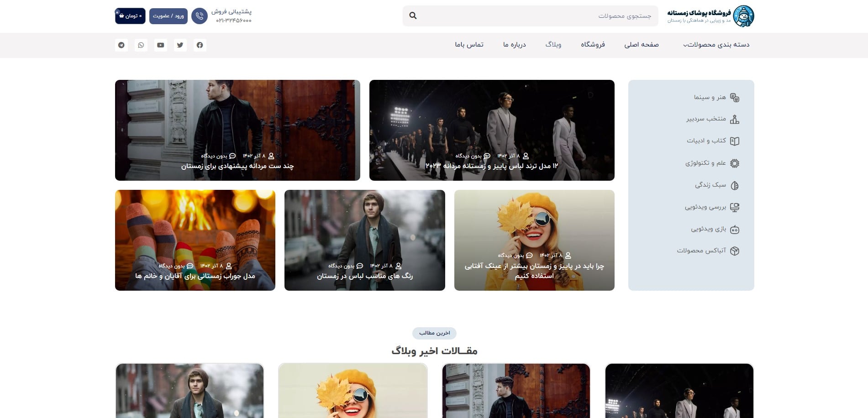Click the Twitter icon
Image resolution: width=868 pixels, height=418 pixels.
pyautogui.click(x=180, y=45)
